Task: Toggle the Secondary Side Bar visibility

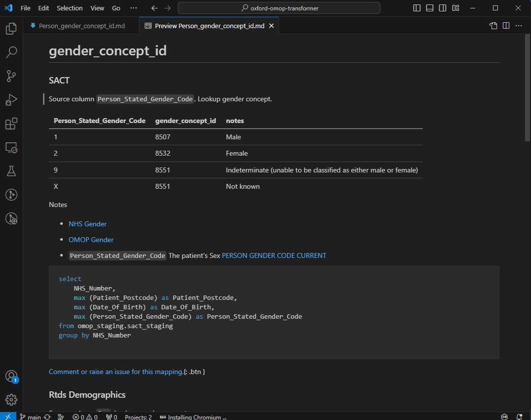Action: point(443,8)
